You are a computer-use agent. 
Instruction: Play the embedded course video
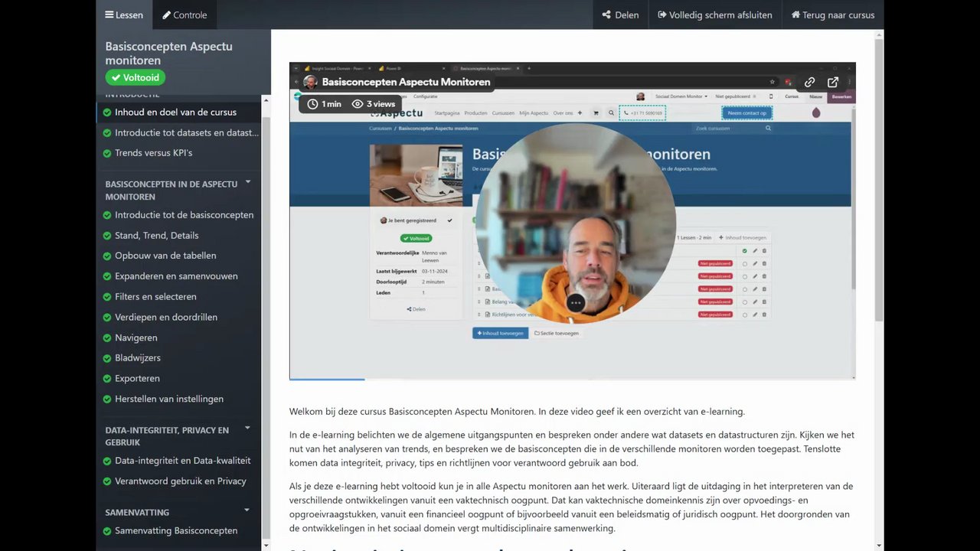coord(572,221)
